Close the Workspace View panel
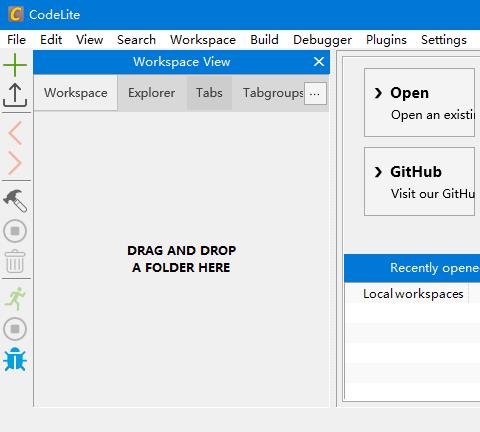 click(x=319, y=62)
